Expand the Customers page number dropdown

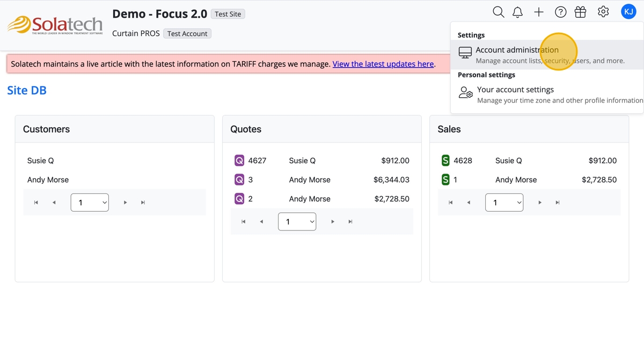click(x=90, y=203)
